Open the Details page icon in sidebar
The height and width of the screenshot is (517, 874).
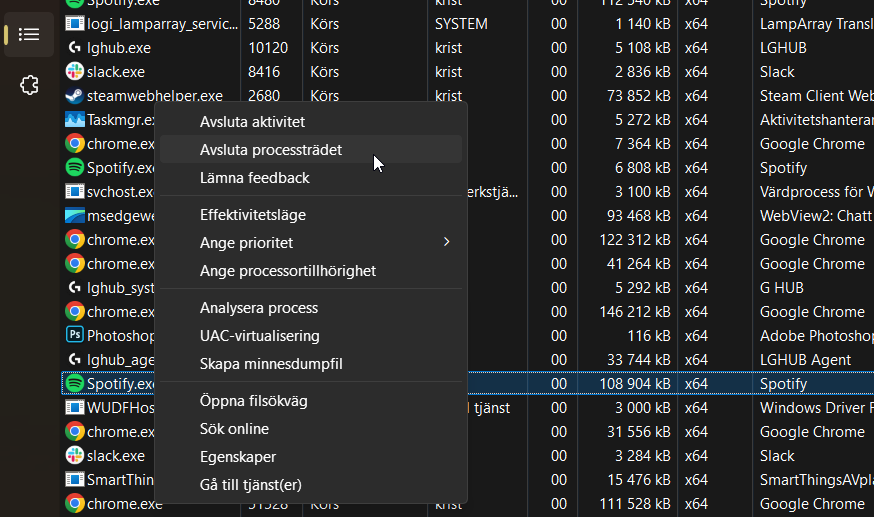coord(29,35)
